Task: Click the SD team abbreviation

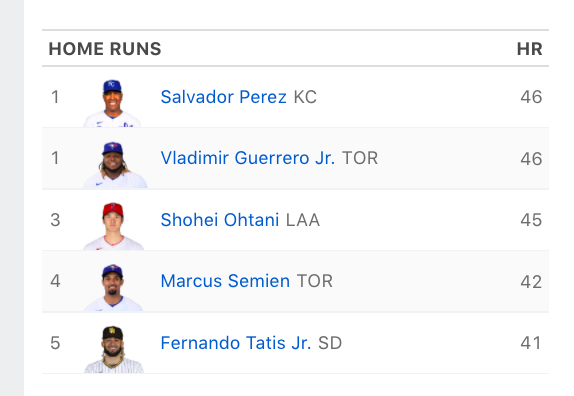Action: [x=330, y=343]
